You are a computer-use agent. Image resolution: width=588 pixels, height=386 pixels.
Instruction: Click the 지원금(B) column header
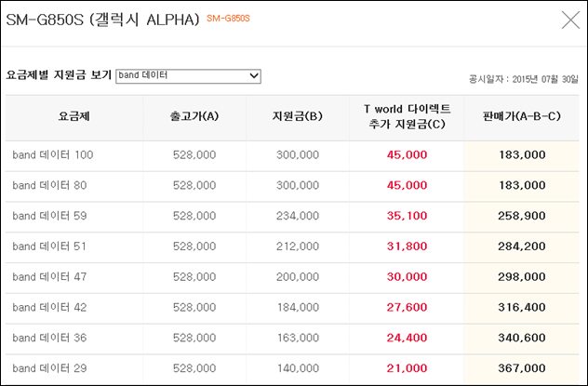[x=298, y=116]
